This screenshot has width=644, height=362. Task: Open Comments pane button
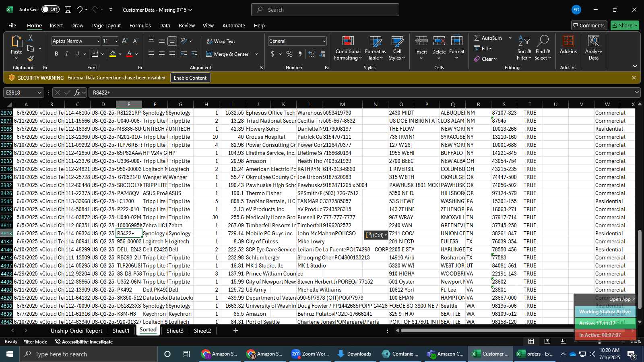589,25
